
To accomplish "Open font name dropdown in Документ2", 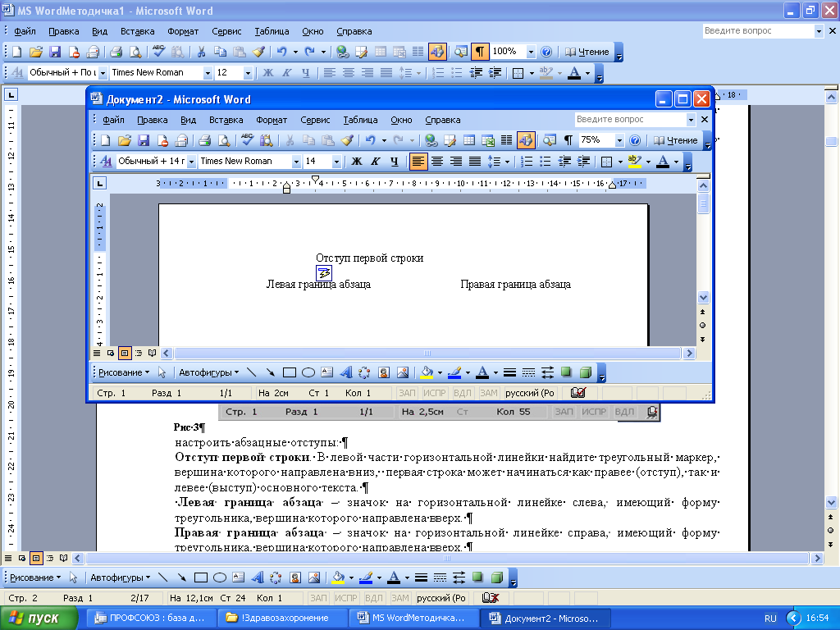I will [295, 161].
